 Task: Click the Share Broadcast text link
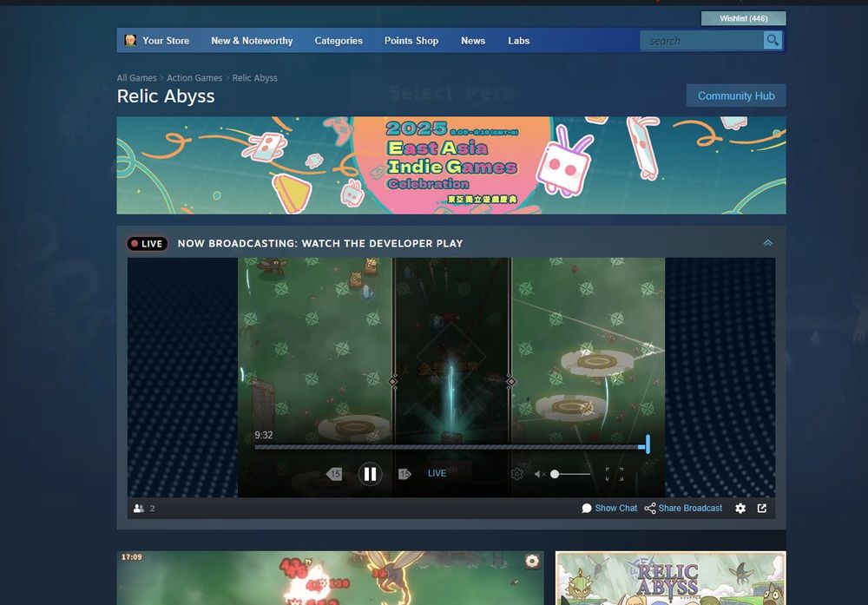pyautogui.click(x=690, y=508)
